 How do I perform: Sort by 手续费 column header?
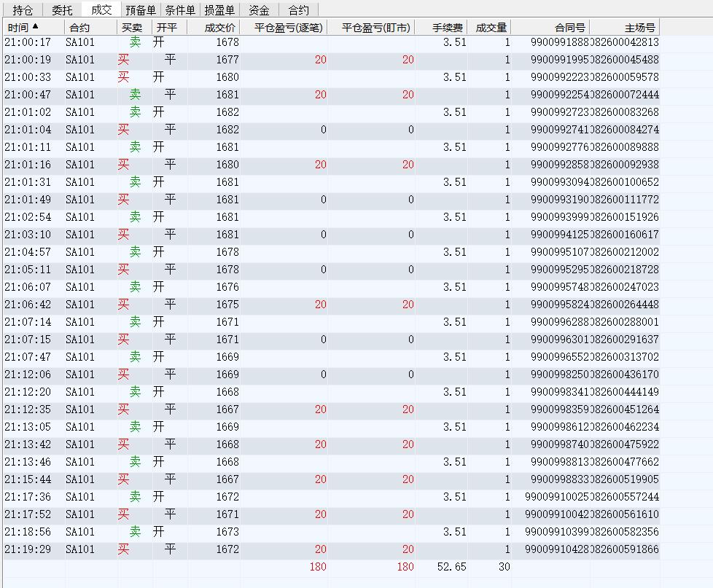(441, 28)
